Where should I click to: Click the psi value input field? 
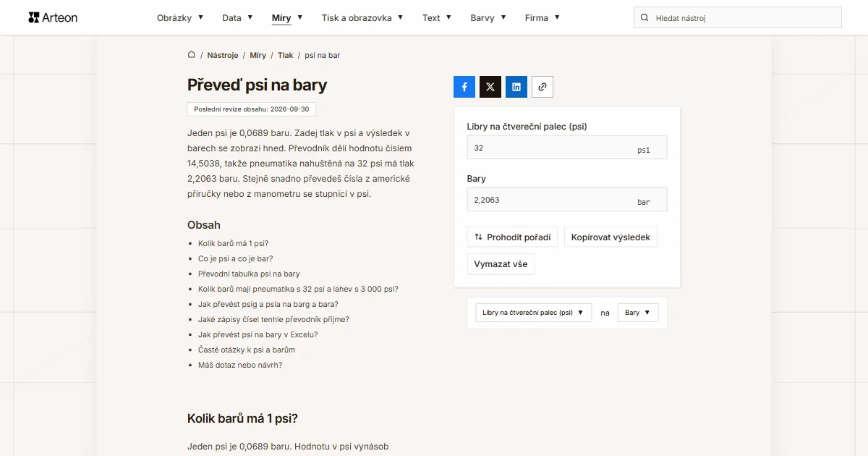click(x=567, y=148)
